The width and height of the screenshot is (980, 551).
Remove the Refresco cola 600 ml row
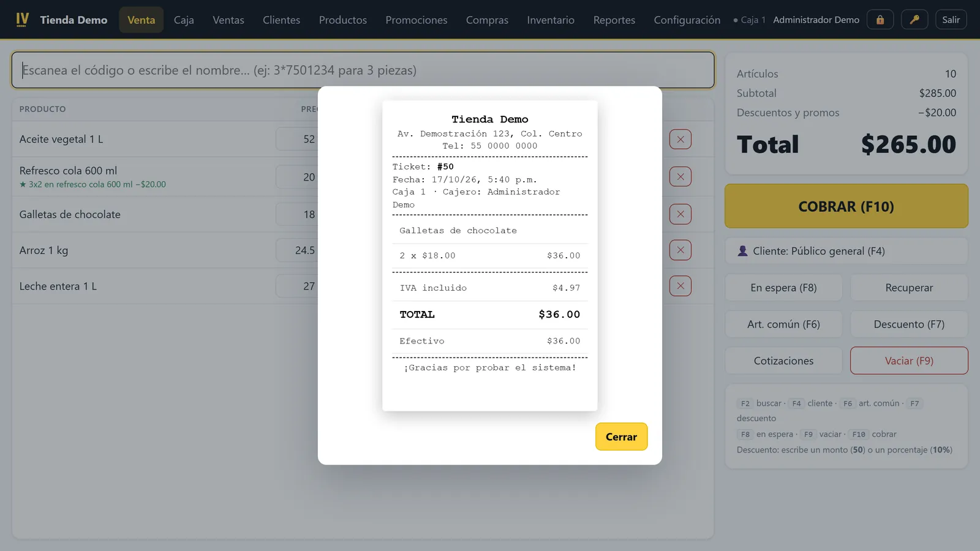(680, 177)
